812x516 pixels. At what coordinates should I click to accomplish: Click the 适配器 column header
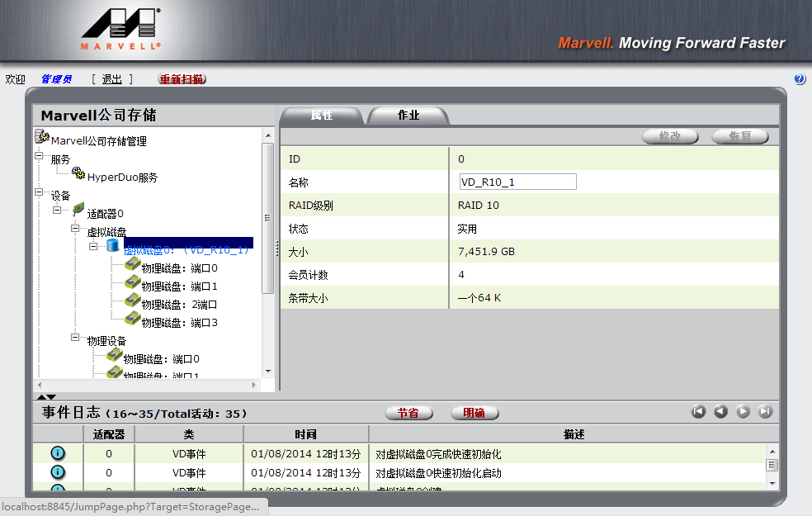point(109,434)
